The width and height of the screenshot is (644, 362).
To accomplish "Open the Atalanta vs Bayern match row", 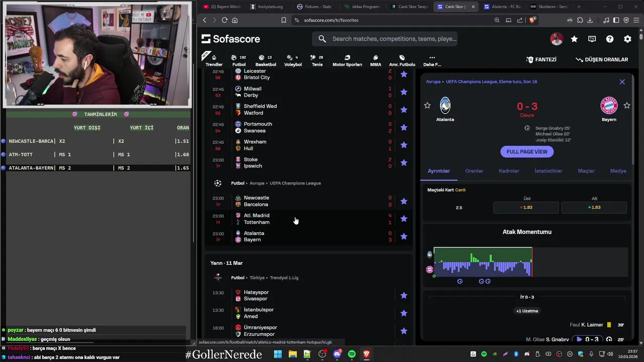I will (x=309, y=236).
